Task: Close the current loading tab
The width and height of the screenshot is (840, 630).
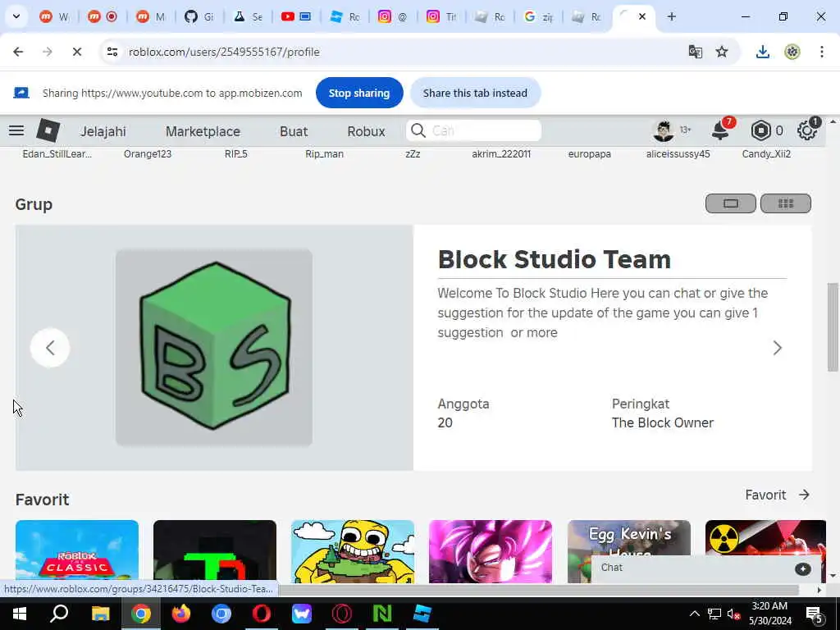Action: [641, 16]
